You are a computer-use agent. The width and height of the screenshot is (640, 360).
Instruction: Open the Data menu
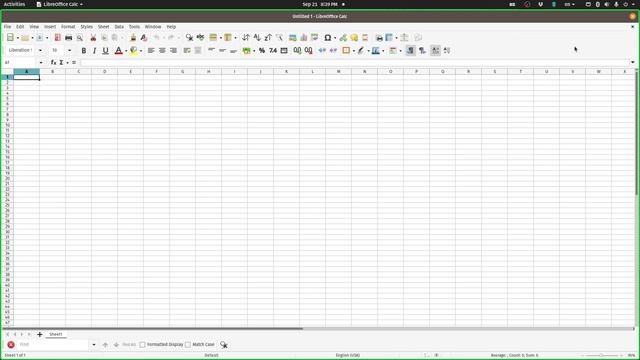coord(119,27)
